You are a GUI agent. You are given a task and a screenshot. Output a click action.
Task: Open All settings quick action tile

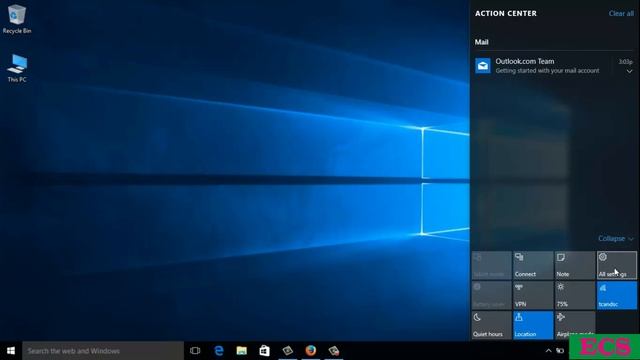[616, 265]
